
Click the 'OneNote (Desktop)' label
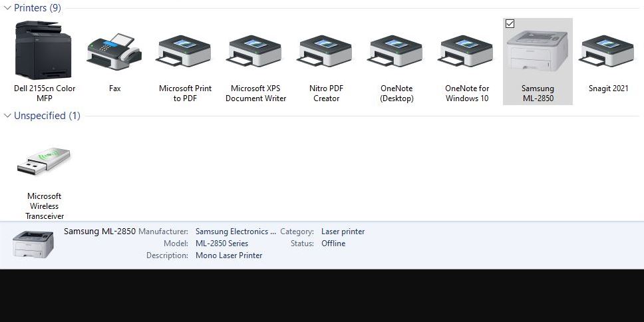(x=397, y=93)
